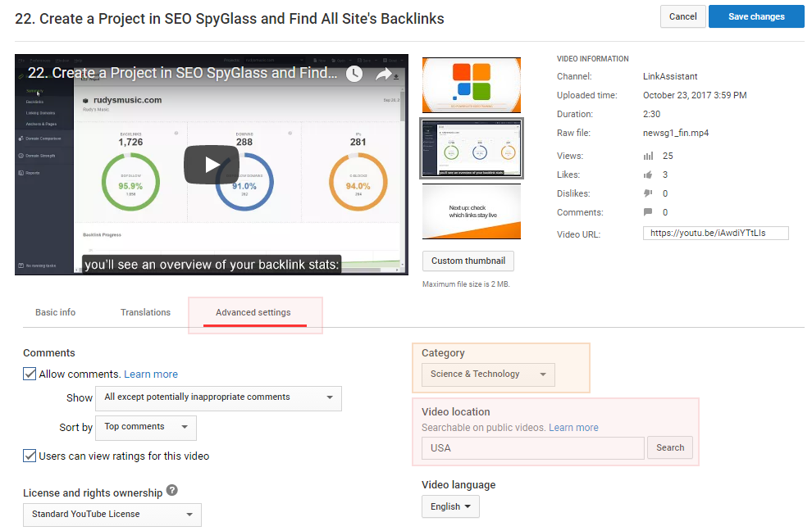Click the Video URL field
Viewport: 812px width, 531px height.
coord(716,233)
